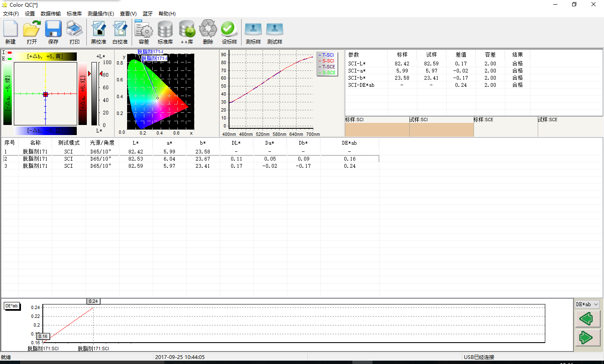Screen dimensions: 604x364
Task: Click the 0.16 trend chart data label
Action: pyautogui.click(x=43, y=336)
